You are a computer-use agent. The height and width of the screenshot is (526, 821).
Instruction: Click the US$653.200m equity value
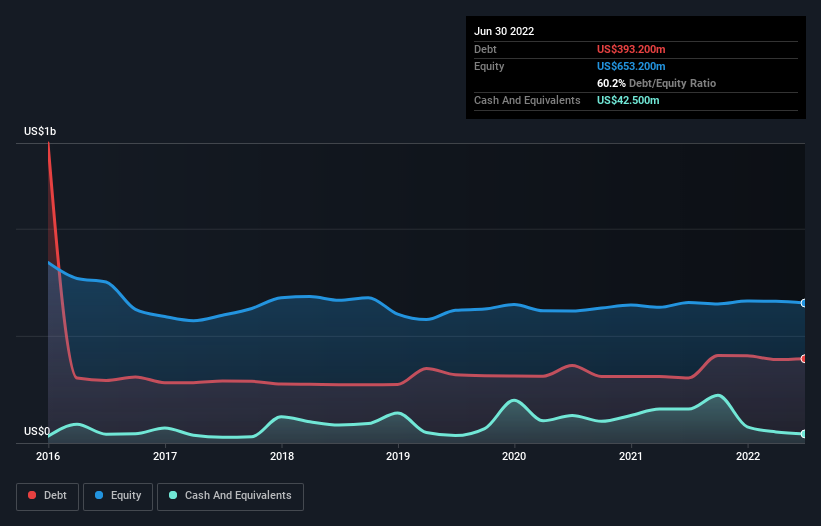[x=631, y=66]
